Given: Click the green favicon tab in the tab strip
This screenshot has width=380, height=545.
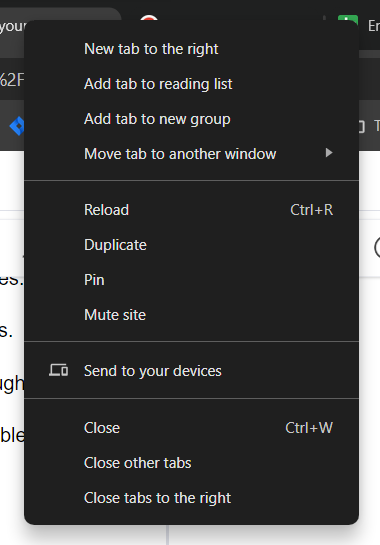Looking at the screenshot, I should tap(348, 19).
